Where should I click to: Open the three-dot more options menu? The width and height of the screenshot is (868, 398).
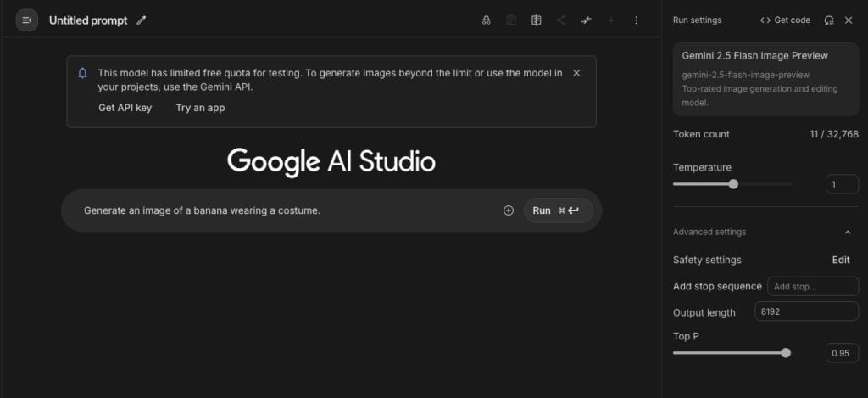click(636, 20)
